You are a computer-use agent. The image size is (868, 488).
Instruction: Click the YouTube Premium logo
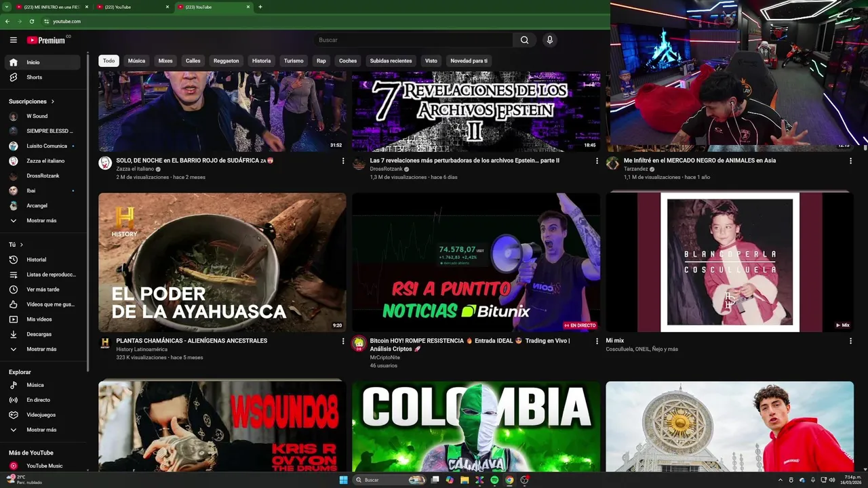pos(47,40)
